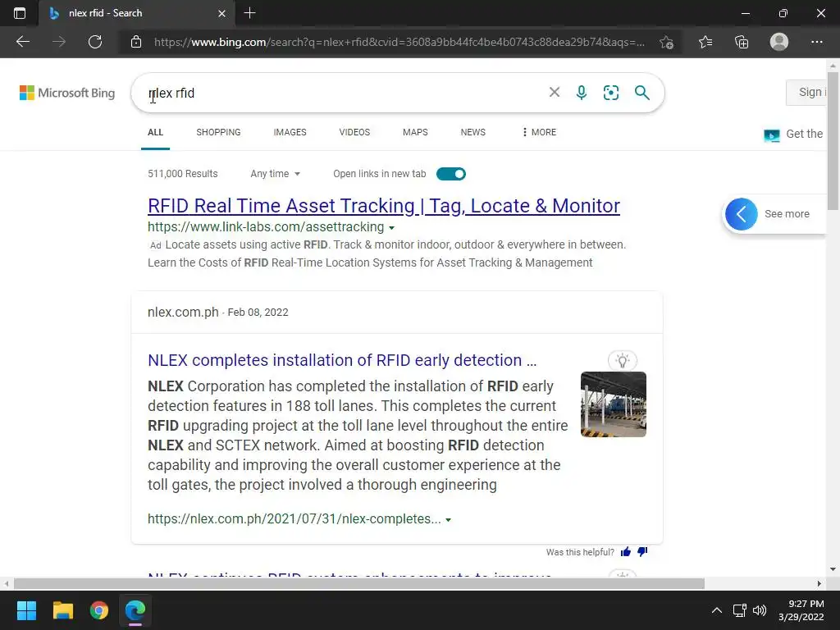Image resolution: width=840 pixels, height=630 pixels.
Task: Click the browser address bar URL
Action: [399, 42]
